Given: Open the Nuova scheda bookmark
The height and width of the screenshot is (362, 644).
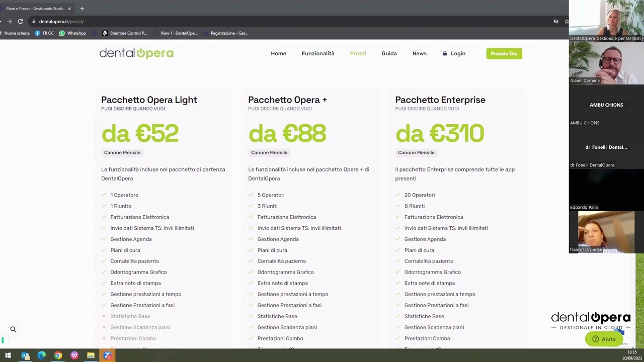Looking at the screenshot, I should 15,33.
